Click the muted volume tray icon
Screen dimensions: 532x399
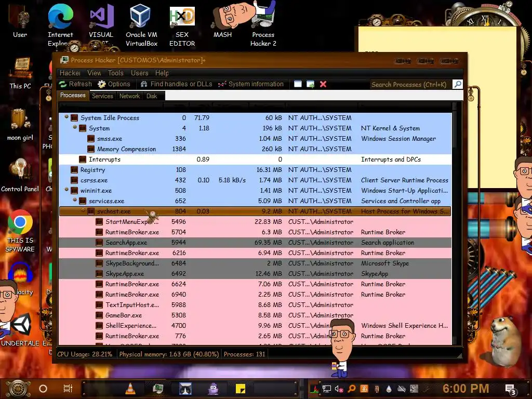point(339,389)
